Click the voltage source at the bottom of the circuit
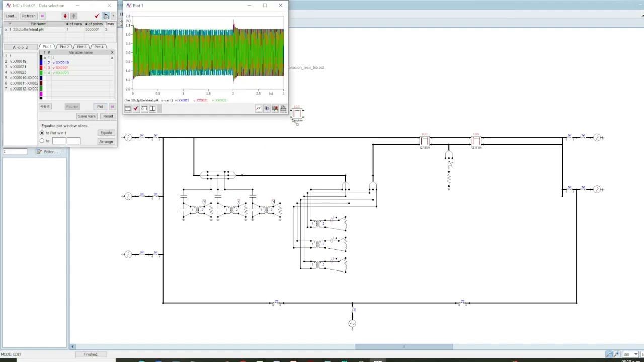 [x=352, y=323]
